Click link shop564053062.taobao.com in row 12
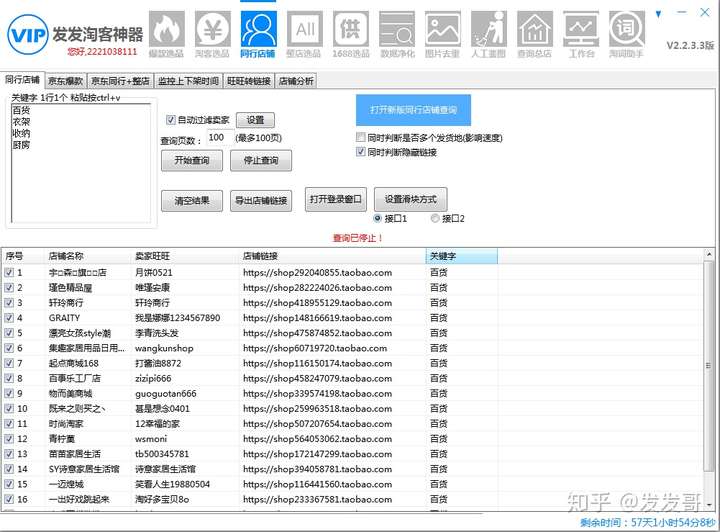This screenshot has width=720, height=532. pyautogui.click(x=317, y=439)
